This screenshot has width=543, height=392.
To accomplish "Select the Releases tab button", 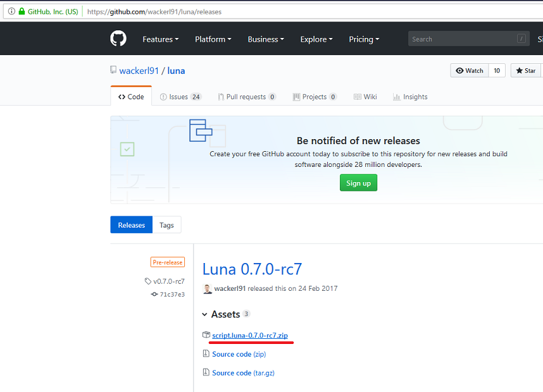I will tap(131, 225).
